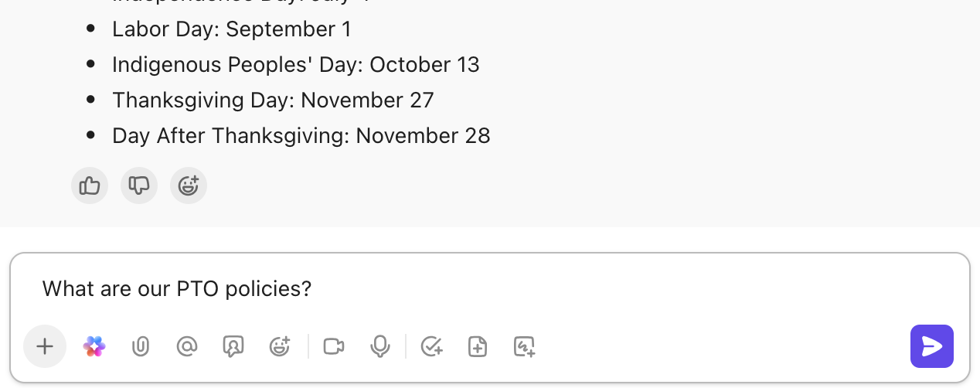Image resolution: width=980 pixels, height=388 pixels.
Task: Click the @ mention icon
Action: pyautogui.click(x=187, y=346)
